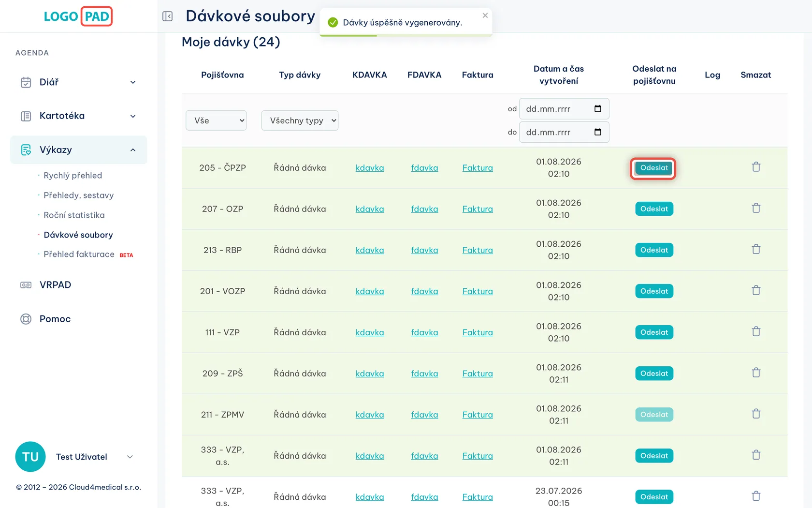Expand the Kartotéka menu chevron
The height and width of the screenshot is (508, 812).
133,116
